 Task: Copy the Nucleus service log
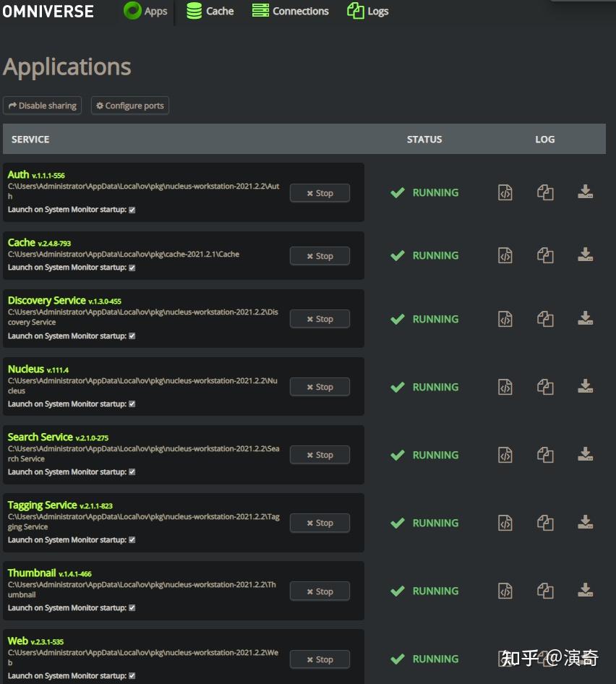tap(545, 388)
